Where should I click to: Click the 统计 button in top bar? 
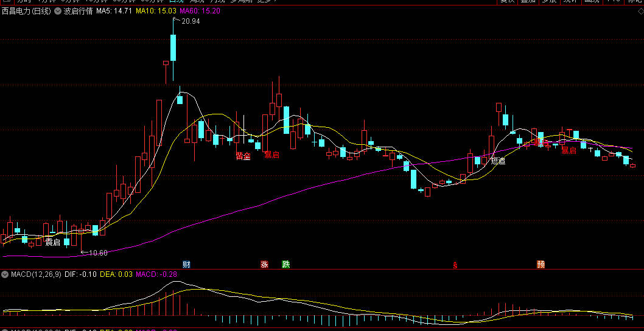[x=570, y=1]
